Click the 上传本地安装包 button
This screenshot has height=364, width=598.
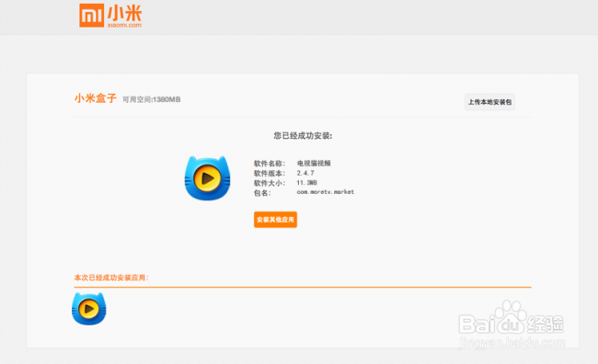pos(489,102)
